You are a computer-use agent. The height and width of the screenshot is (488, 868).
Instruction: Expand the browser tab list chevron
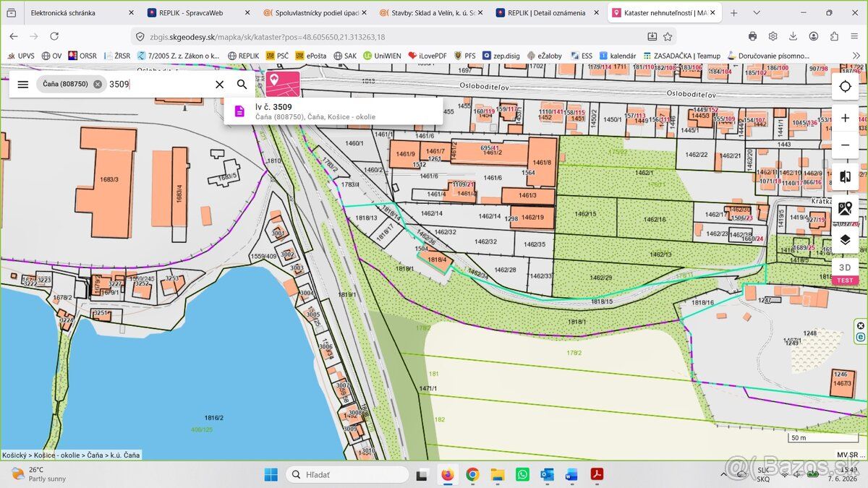[757, 13]
